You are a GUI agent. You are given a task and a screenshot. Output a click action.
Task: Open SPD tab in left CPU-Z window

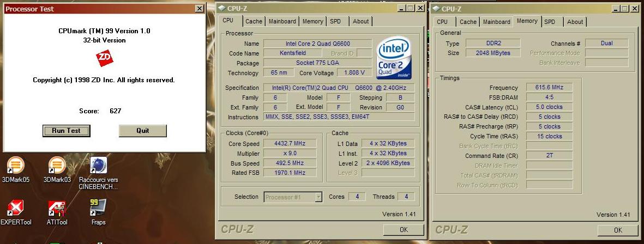coord(335,21)
